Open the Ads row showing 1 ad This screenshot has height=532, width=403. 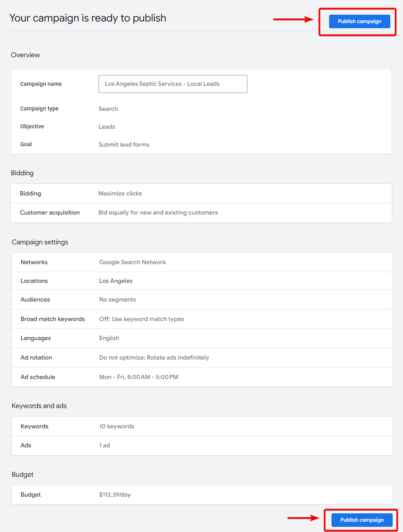point(202,445)
